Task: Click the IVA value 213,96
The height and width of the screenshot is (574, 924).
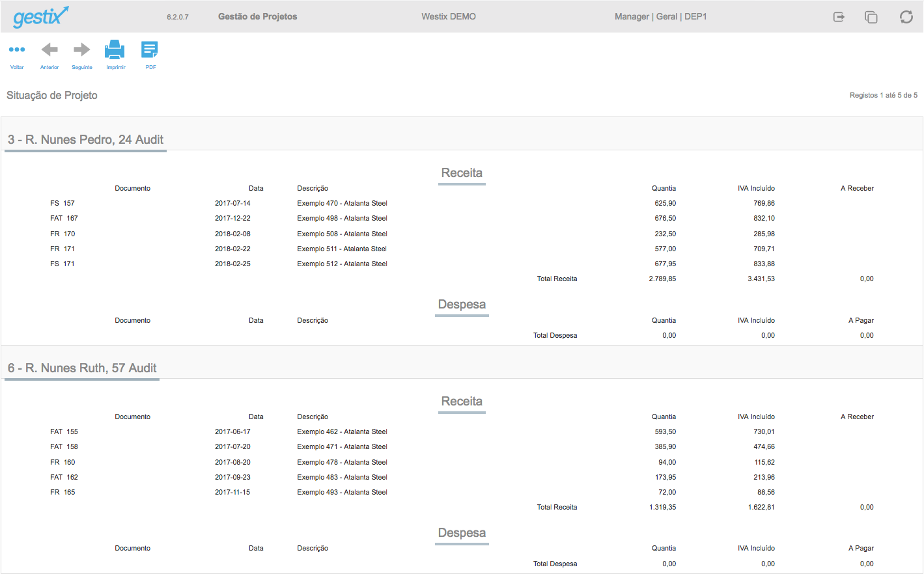Action: pos(764,477)
